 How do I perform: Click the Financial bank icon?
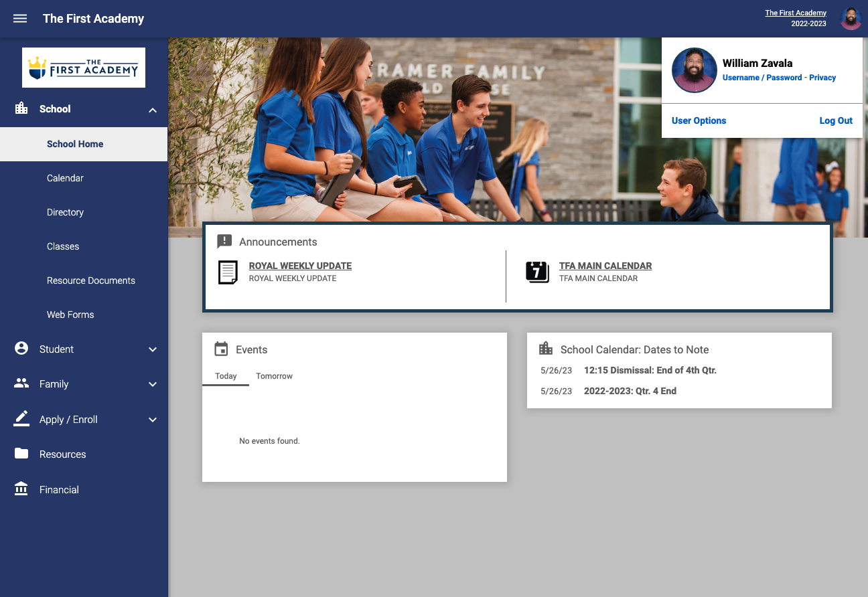coord(21,489)
